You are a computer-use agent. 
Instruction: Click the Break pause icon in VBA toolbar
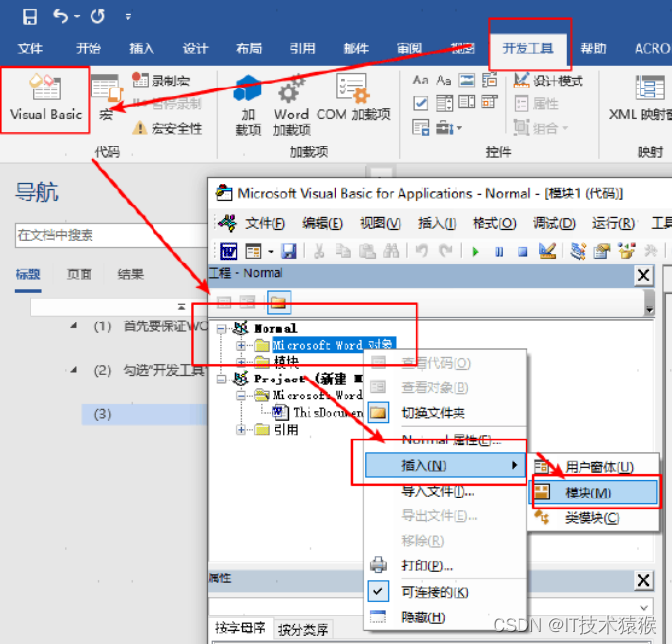pyautogui.click(x=499, y=252)
